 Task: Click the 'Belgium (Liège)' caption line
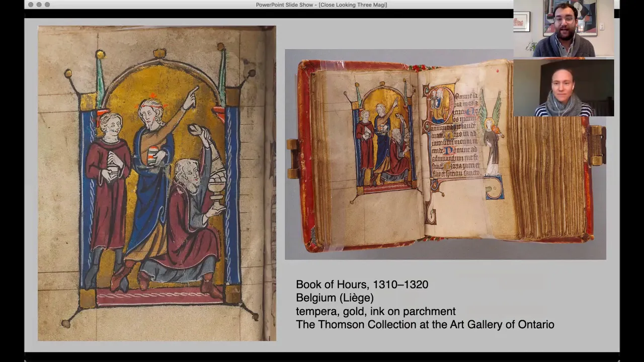(x=335, y=298)
